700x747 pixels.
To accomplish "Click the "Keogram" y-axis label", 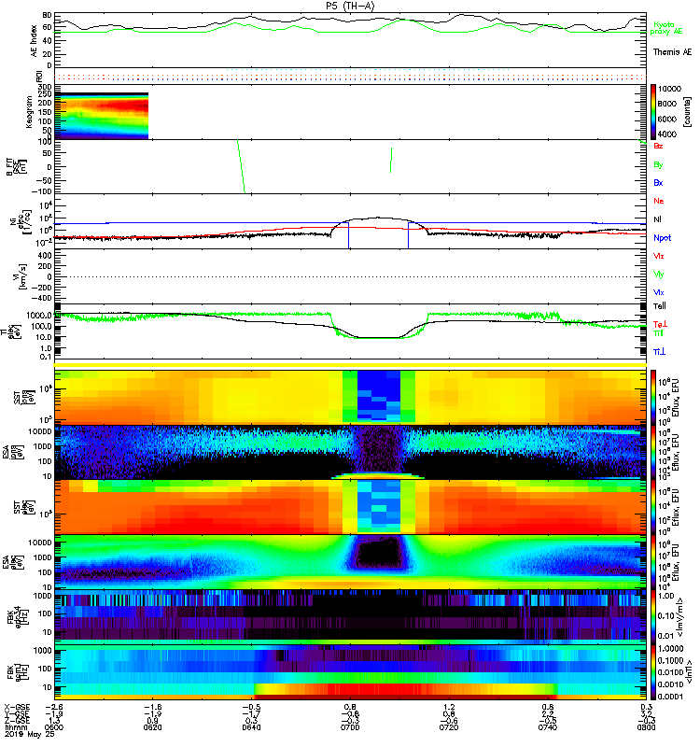I will [x=29, y=111].
